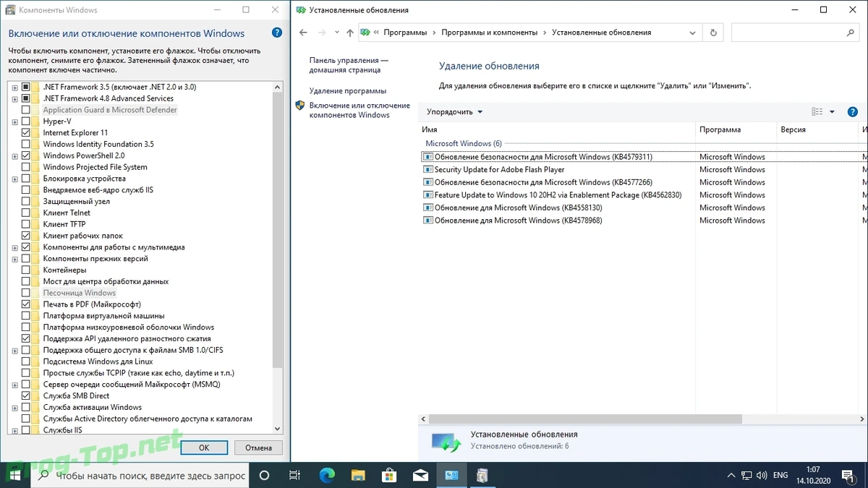Image resolution: width=868 pixels, height=488 pixels.
Task: Open Microsoft Store from the taskbar
Action: tap(389, 475)
